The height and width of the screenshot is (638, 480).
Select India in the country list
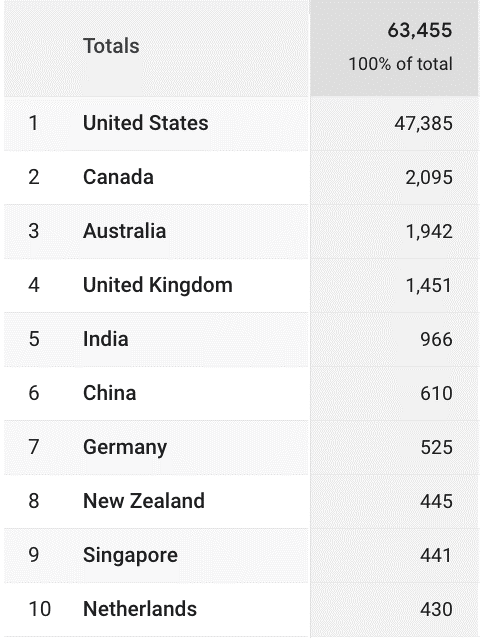point(106,339)
